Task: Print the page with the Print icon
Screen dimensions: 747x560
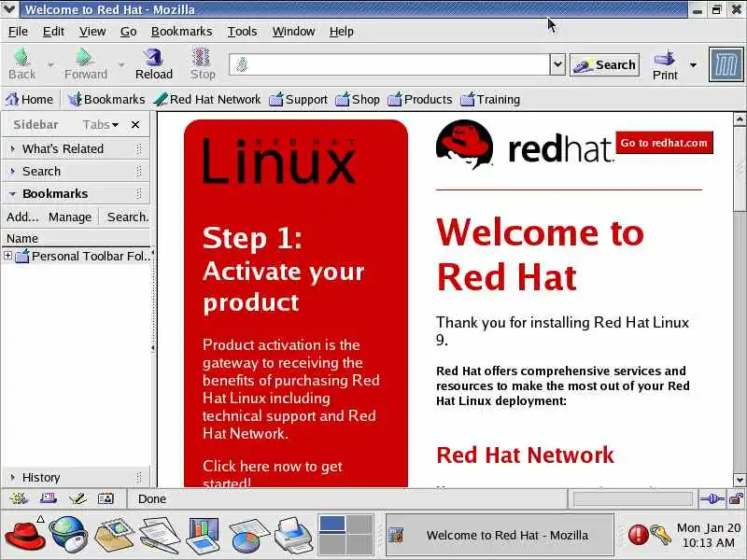Action: tap(665, 59)
